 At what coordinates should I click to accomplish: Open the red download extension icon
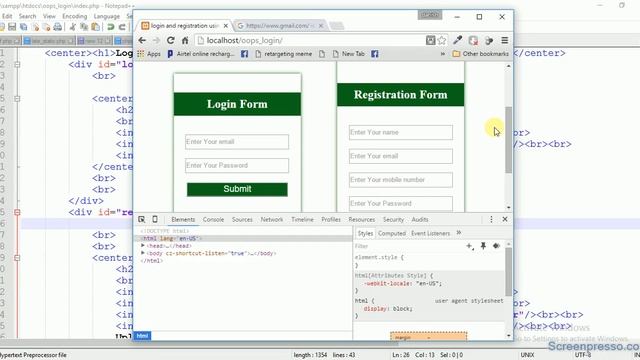473,40
